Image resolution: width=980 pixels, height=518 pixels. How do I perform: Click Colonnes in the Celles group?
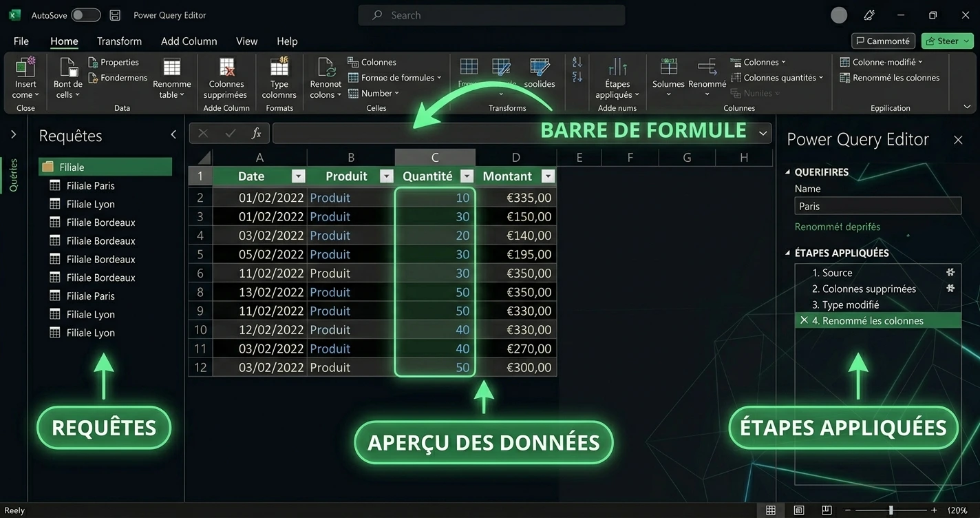(372, 62)
